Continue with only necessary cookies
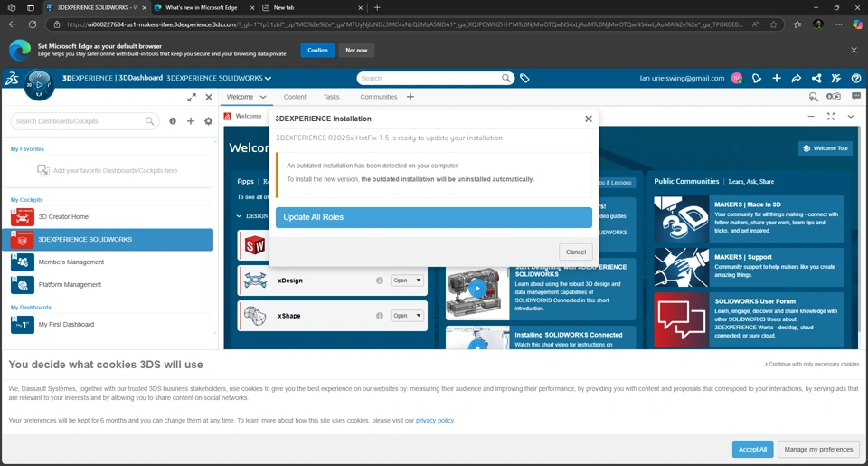Image resolution: width=868 pixels, height=466 pixels. click(812, 364)
